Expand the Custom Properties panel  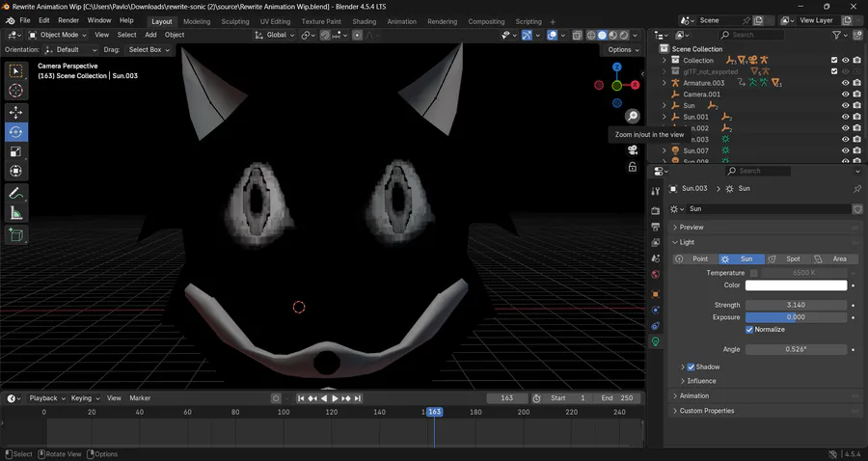tap(706, 411)
